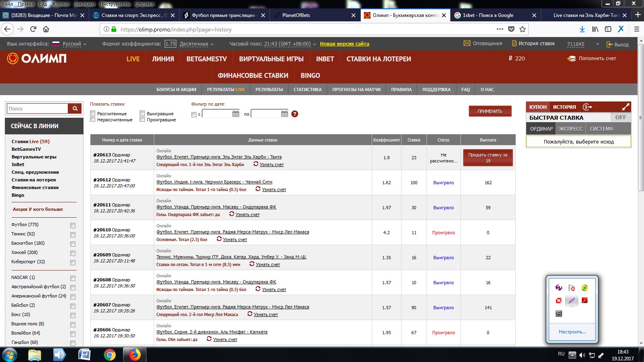This screenshot has height=362, width=644.
Task: Focus the Поиск search input field
Action: pyautogui.click(x=38, y=108)
